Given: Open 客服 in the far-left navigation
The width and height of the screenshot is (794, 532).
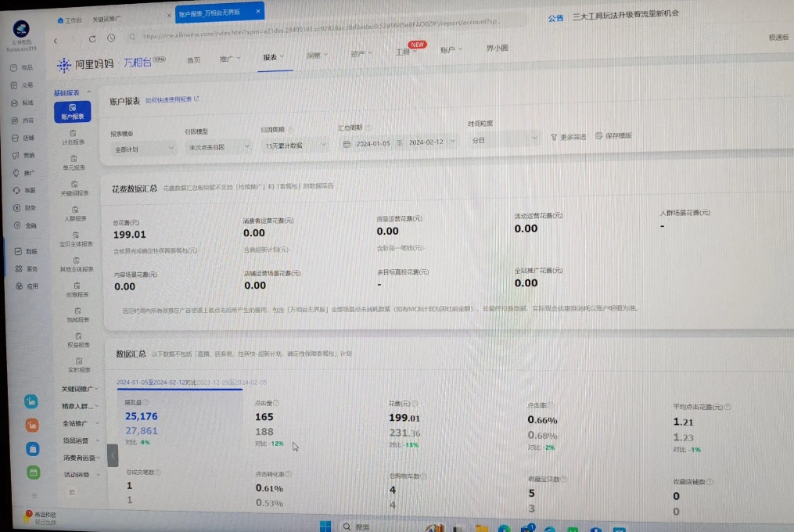Looking at the screenshot, I should tap(24, 190).
